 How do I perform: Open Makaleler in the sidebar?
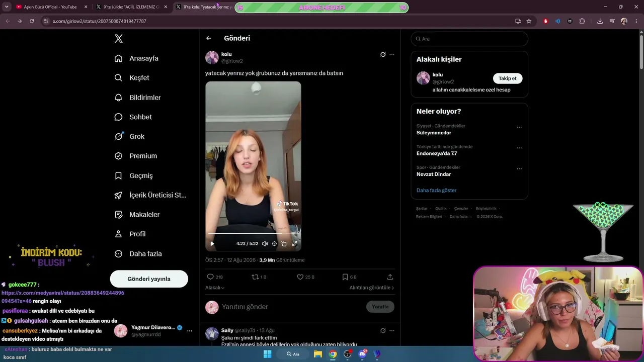(137, 215)
